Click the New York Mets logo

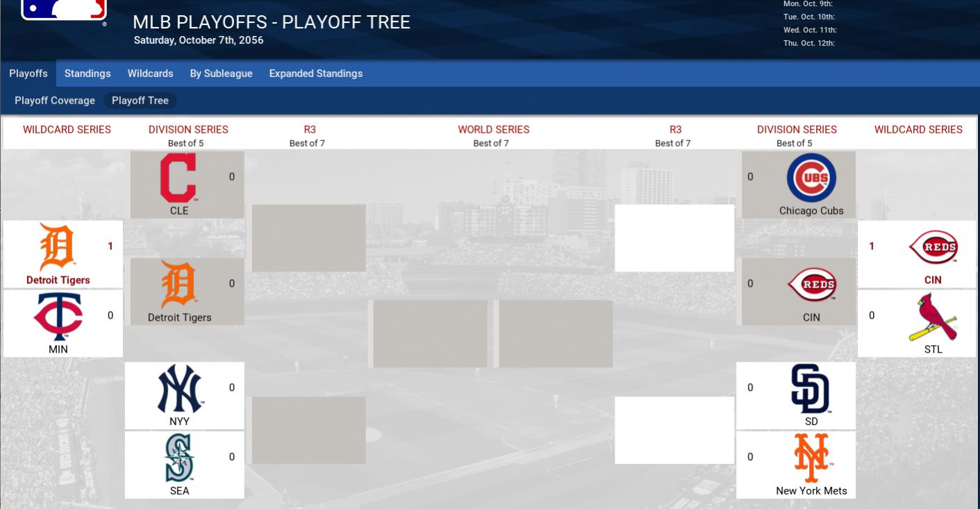coord(811,458)
